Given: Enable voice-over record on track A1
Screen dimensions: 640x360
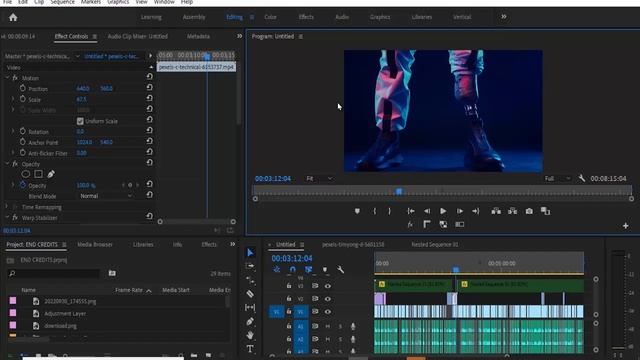Looking at the screenshot, I should coord(353,326).
